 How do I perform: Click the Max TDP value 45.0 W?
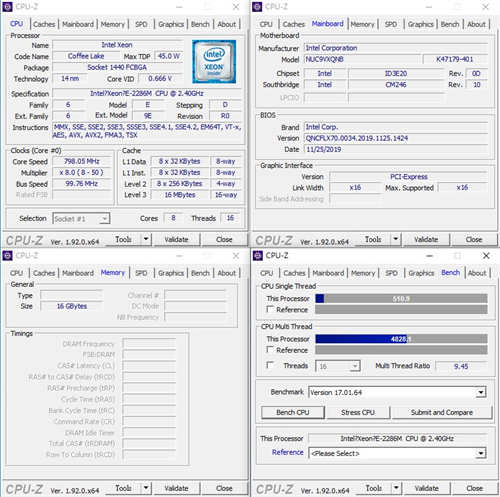point(169,56)
